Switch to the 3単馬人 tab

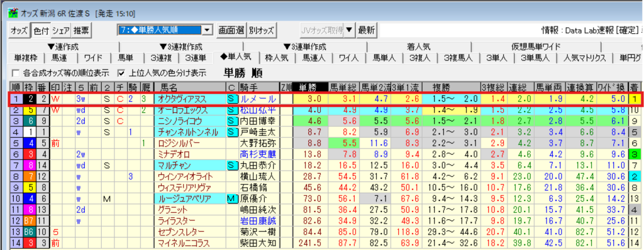tap(535, 57)
